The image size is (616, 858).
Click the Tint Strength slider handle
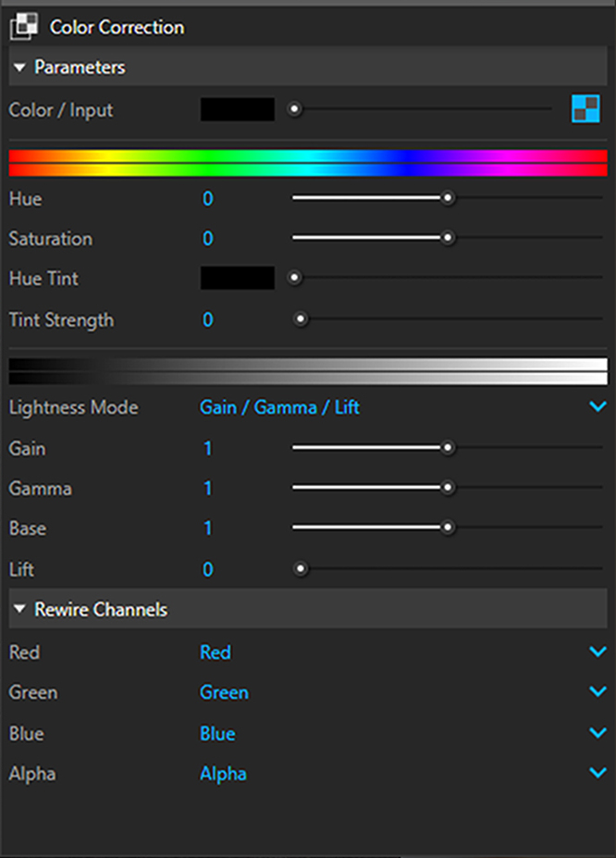(301, 319)
